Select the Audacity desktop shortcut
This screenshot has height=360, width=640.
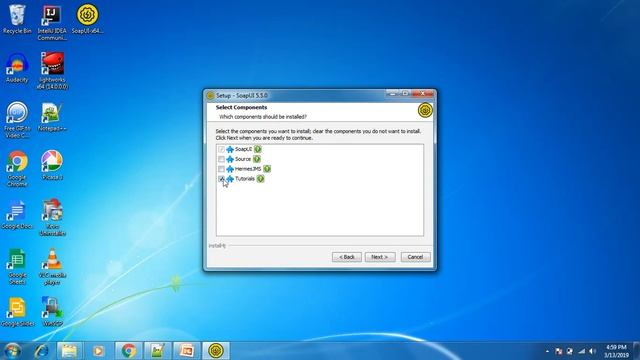(x=17, y=68)
